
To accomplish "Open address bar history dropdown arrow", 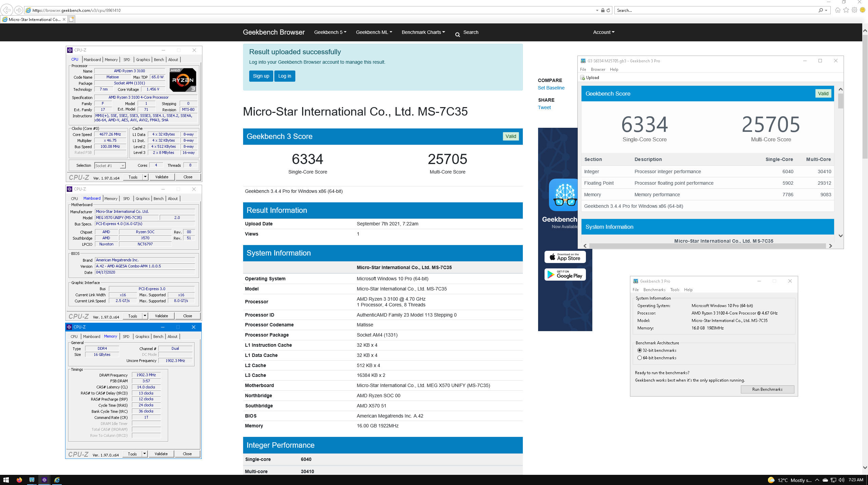I will coord(597,10).
